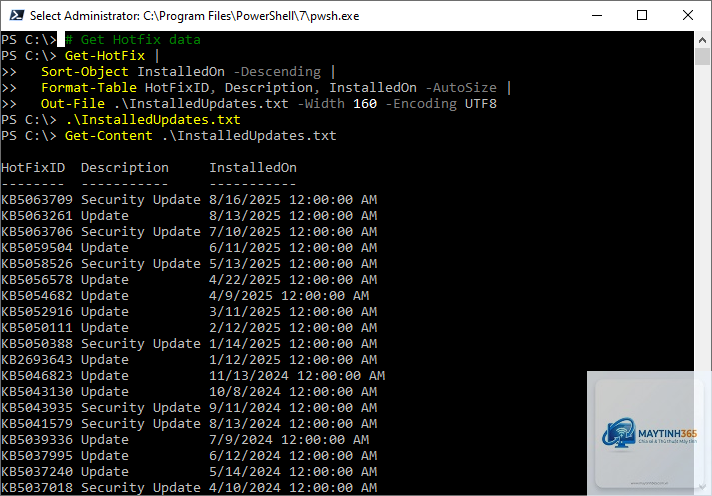This screenshot has height=496, width=712.
Task: Click Update description for KB5046823
Action: point(105,376)
